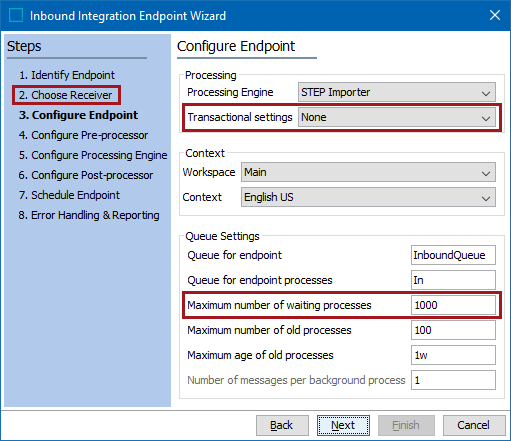This screenshot has height=441, width=511.
Task: Click the Next button
Action: tap(343, 425)
